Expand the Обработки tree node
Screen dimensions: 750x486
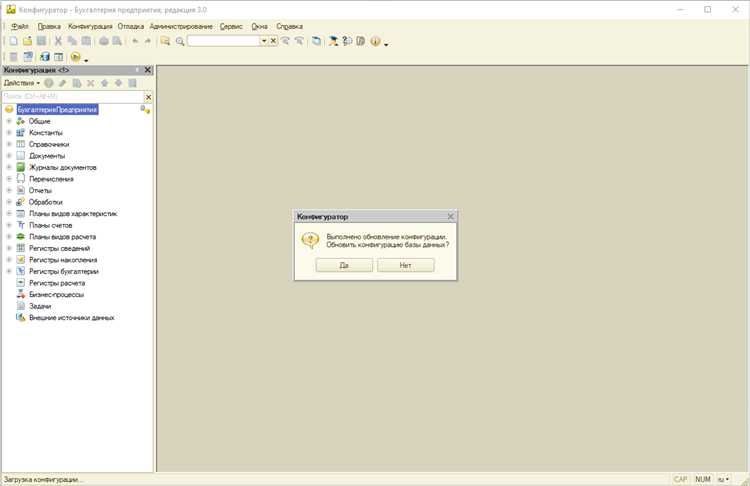(9, 202)
